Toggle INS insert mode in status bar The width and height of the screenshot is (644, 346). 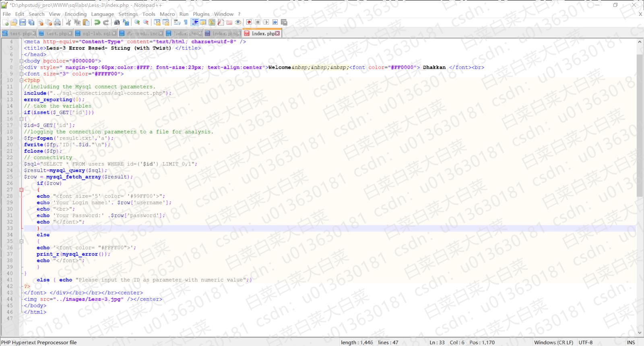(631, 342)
